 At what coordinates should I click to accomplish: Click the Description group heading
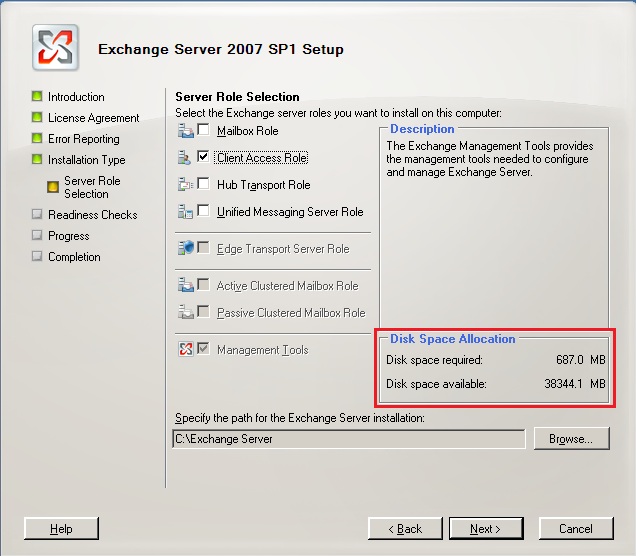(422, 129)
